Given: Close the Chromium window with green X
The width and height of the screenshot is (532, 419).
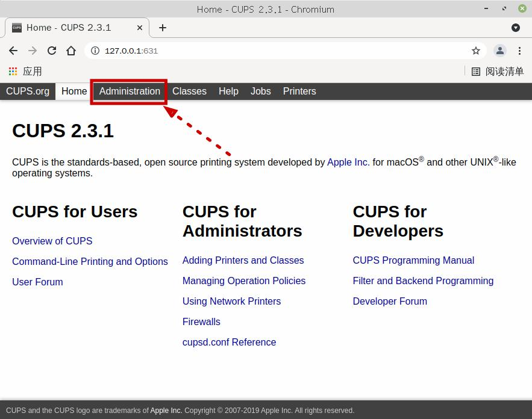Looking at the screenshot, I should point(522,8).
